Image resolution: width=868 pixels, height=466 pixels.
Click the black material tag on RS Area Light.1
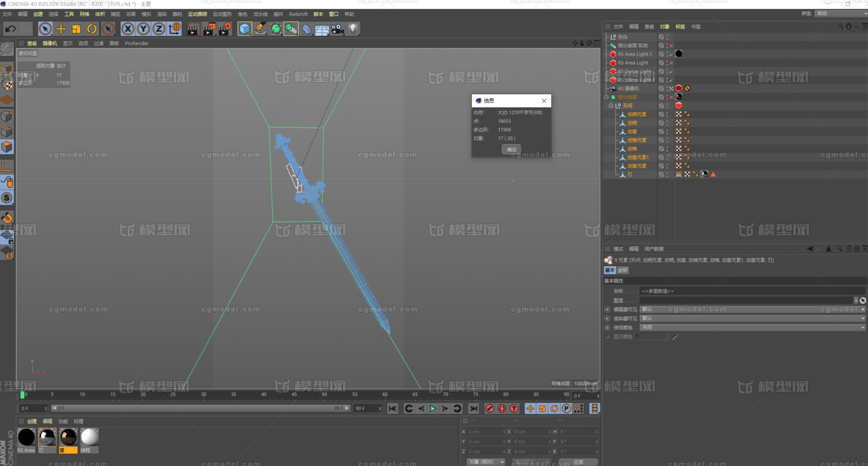coord(679,54)
